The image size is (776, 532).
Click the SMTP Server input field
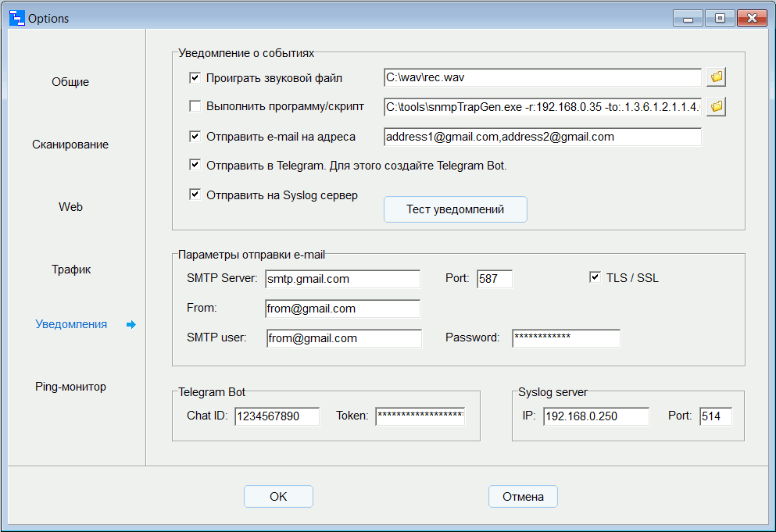(342, 279)
